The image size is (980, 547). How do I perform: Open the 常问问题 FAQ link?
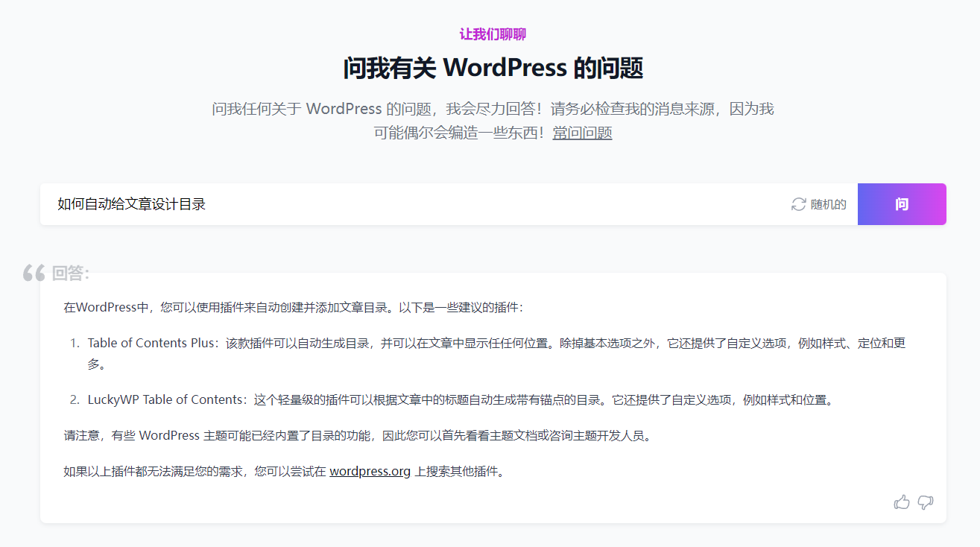[x=582, y=133]
